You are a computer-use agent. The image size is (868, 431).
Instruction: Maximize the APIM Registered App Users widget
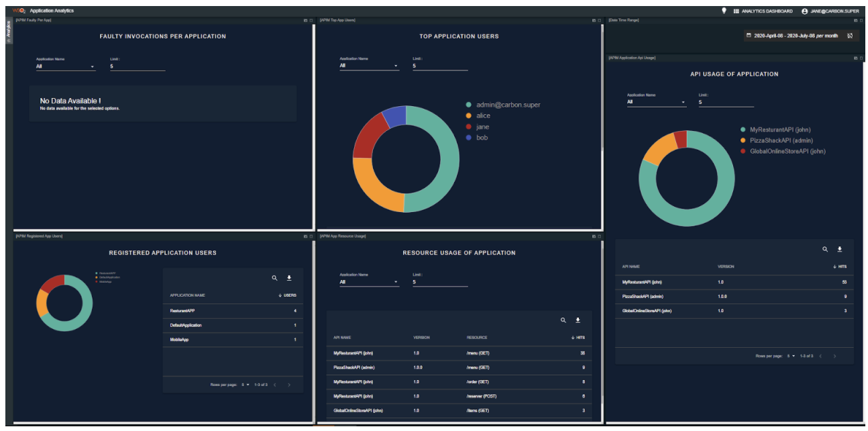point(311,236)
